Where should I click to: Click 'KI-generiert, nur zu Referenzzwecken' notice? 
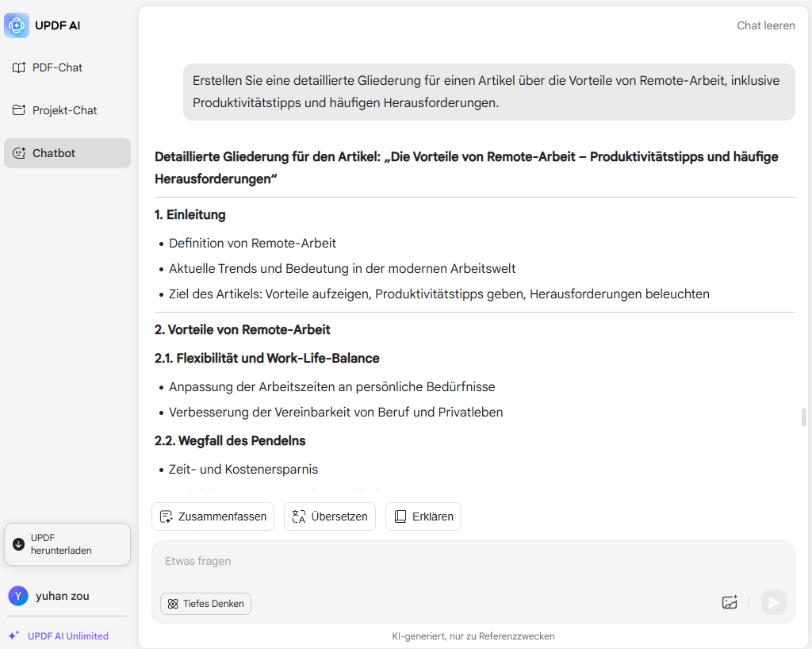[473, 636]
